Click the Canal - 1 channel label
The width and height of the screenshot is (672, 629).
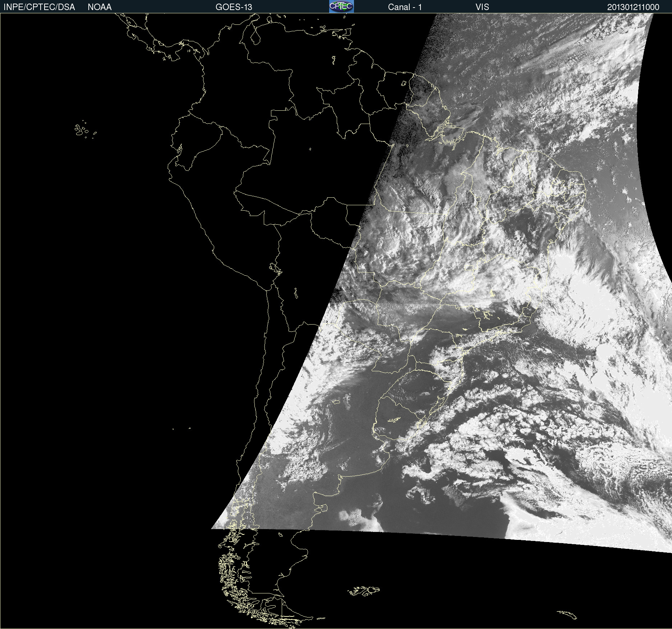405,7
